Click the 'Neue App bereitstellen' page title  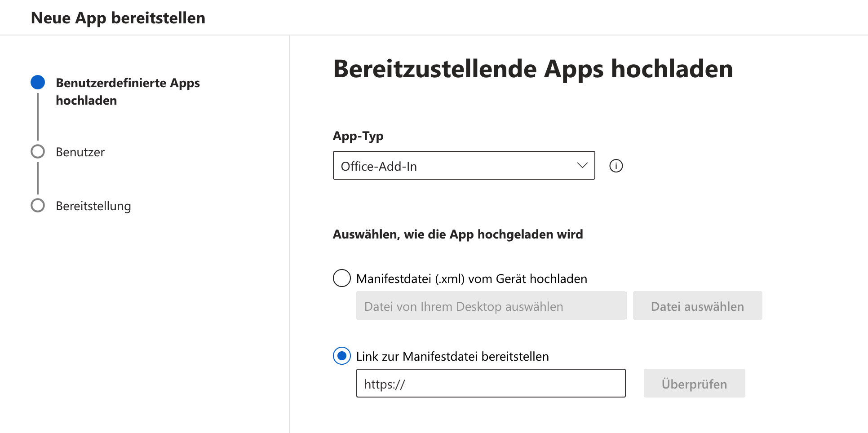coord(118,18)
